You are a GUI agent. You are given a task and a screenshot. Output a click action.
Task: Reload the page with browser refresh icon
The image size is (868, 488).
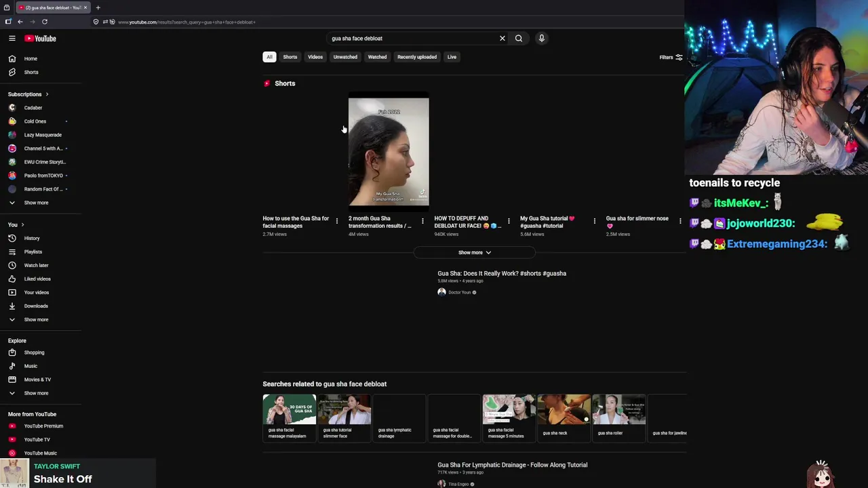[x=45, y=22]
